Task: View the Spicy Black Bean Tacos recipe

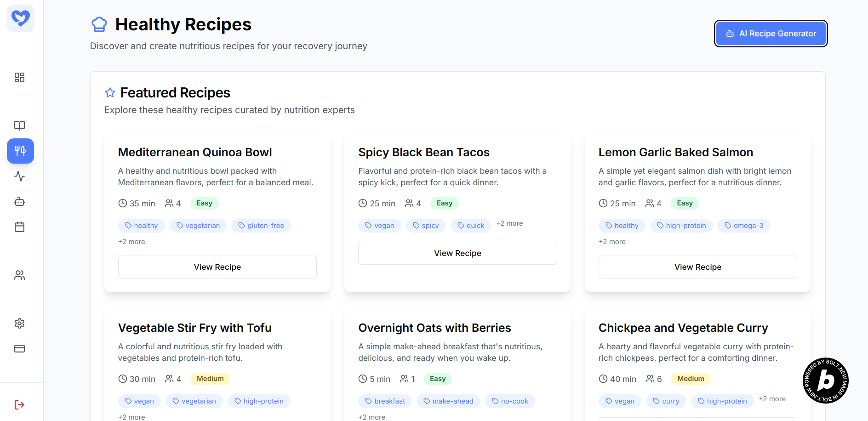Action: click(457, 253)
